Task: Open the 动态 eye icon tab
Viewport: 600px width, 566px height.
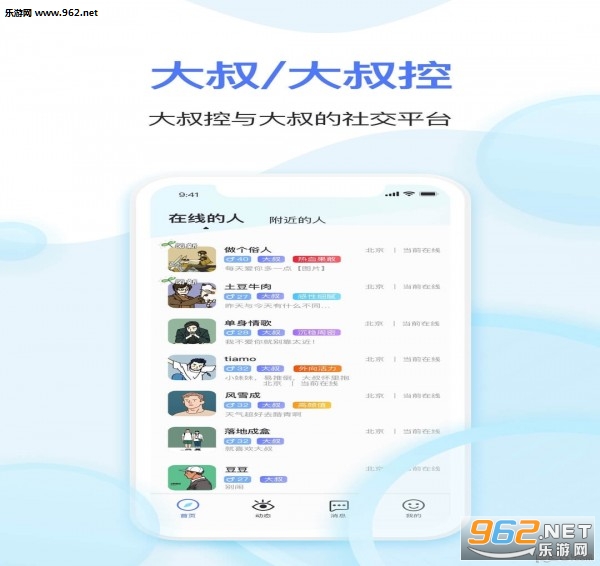Action: 263,506
